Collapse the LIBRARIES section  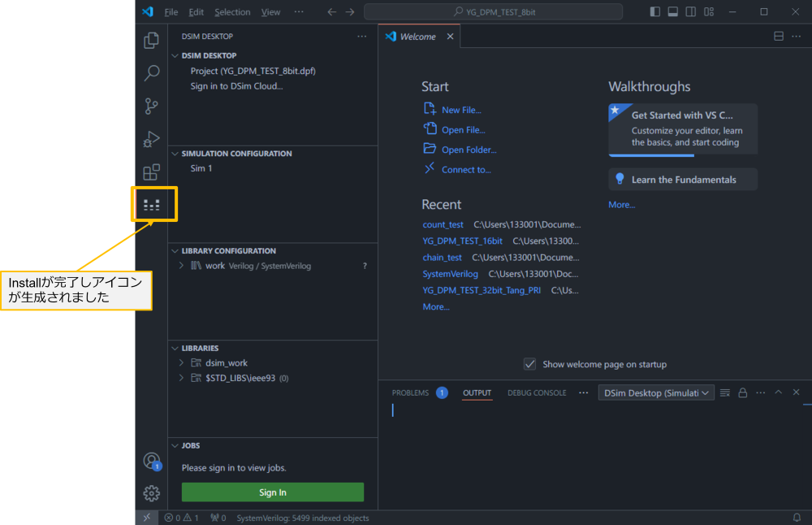pos(175,349)
